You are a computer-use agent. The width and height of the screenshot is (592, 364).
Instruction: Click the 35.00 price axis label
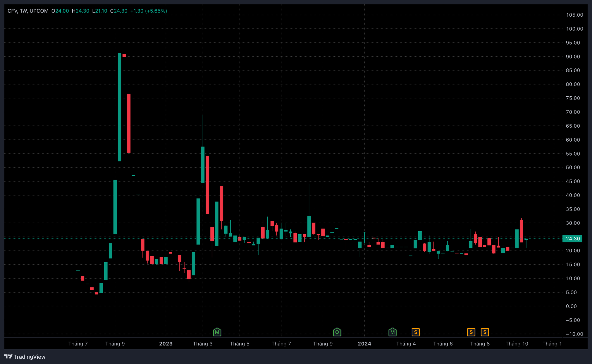(x=573, y=209)
